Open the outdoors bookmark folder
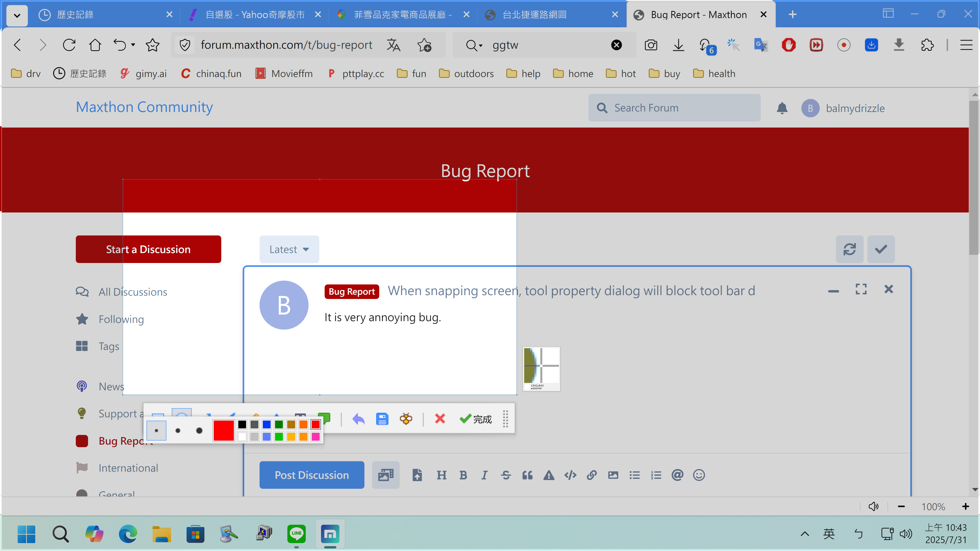 point(467,73)
